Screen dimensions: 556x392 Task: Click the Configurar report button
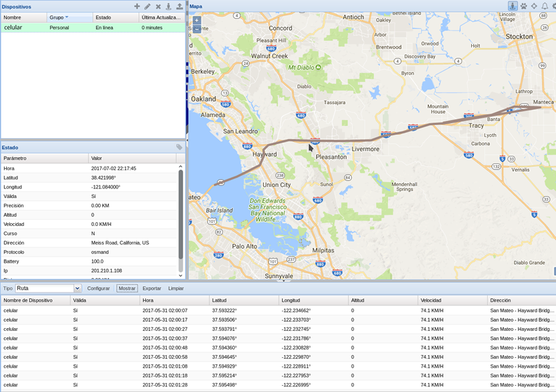(98, 288)
